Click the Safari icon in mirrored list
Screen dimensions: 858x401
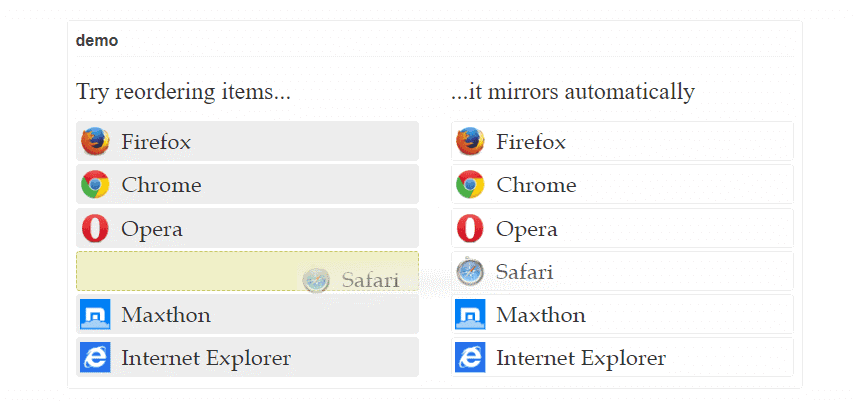pos(470,271)
